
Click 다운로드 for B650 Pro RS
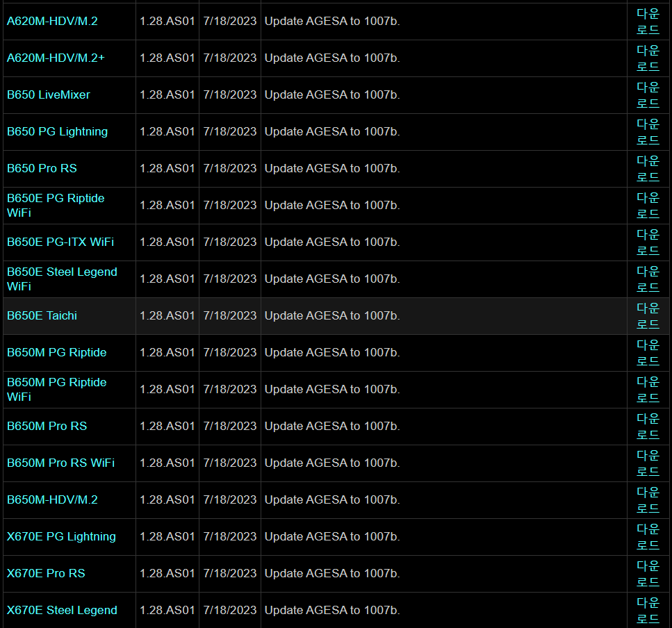point(648,169)
